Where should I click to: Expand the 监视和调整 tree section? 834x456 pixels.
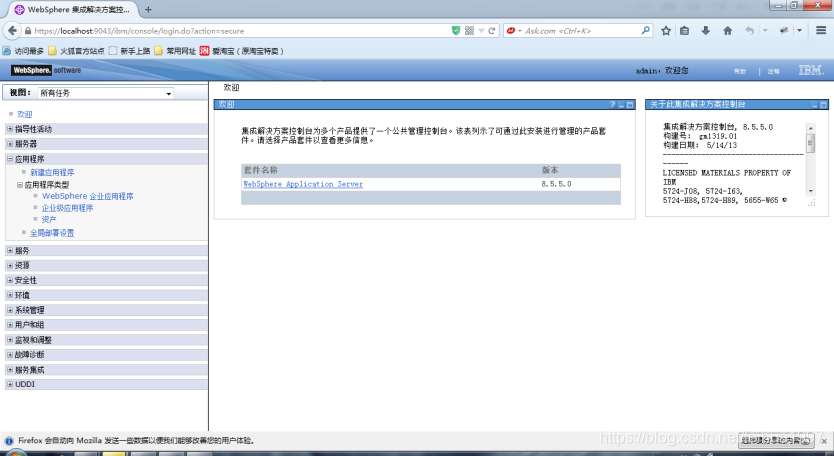click(x=10, y=339)
